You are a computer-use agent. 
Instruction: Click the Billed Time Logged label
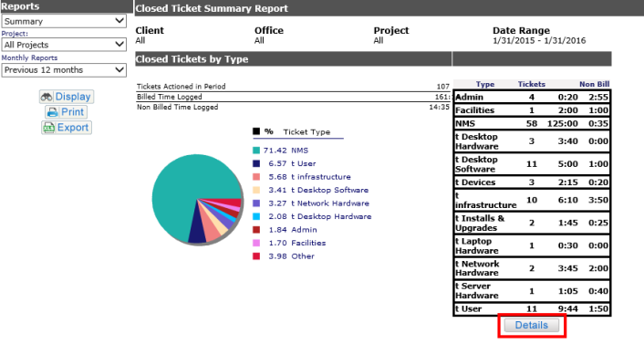coord(170,97)
